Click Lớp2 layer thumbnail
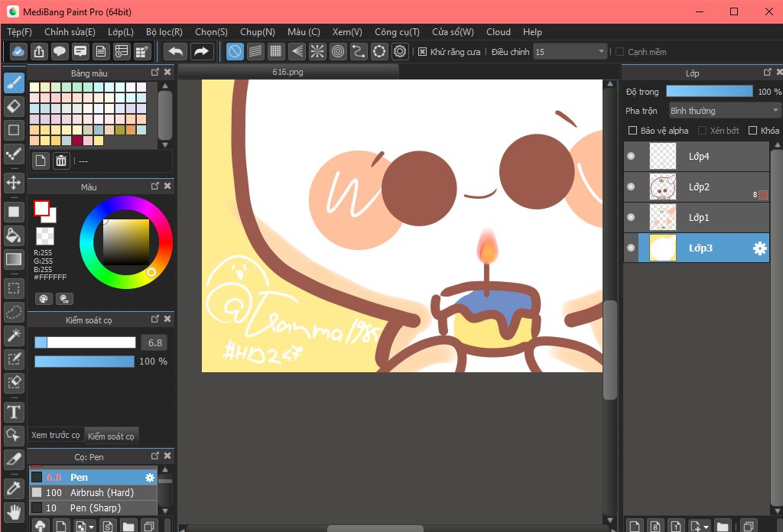 click(663, 187)
